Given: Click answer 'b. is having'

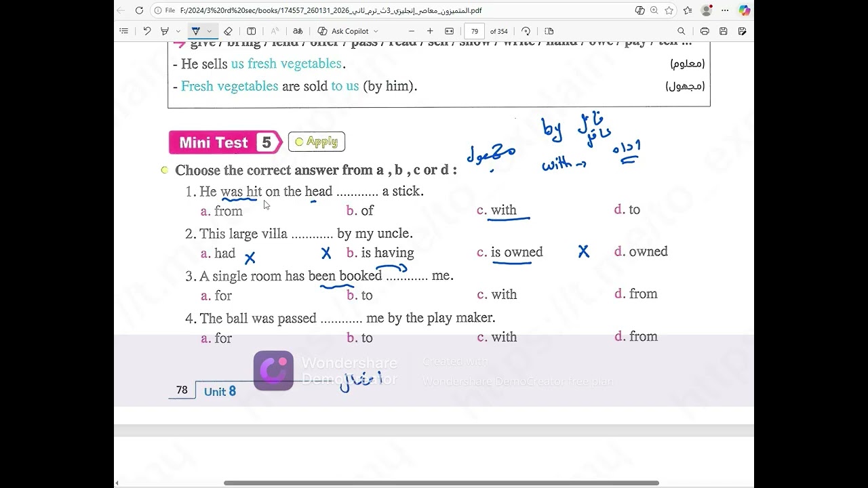Looking at the screenshot, I should 380,253.
